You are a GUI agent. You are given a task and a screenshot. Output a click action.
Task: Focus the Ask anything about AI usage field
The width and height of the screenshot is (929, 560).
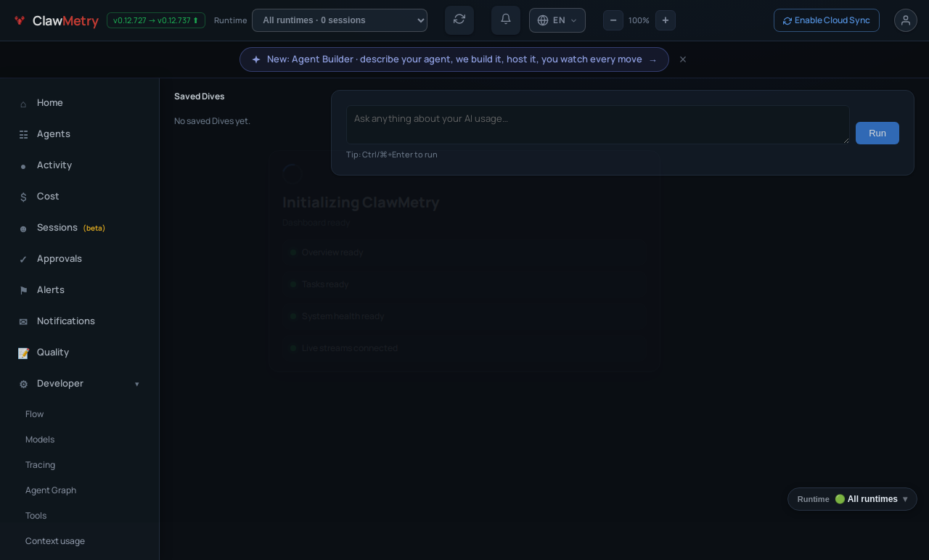pyautogui.click(x=598, y=125)
